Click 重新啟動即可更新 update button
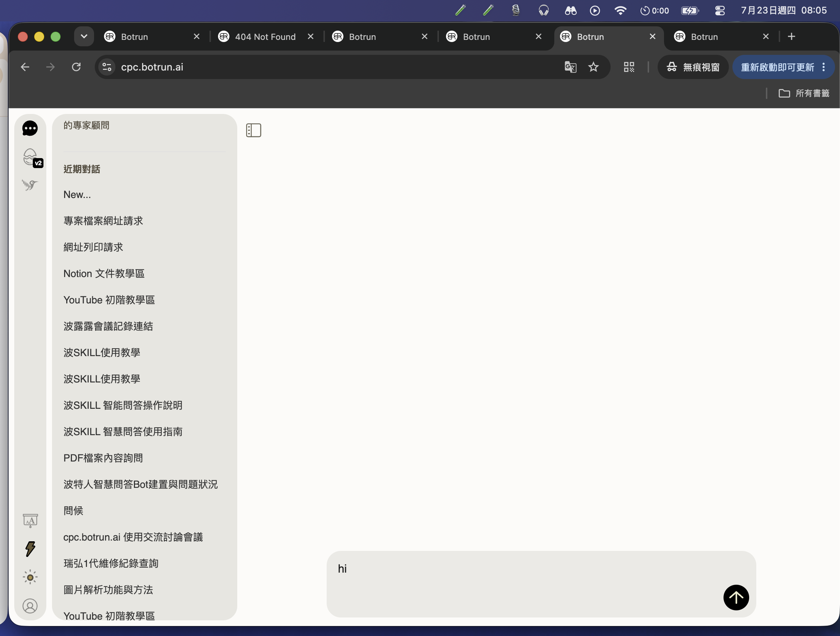The width and height of the screenshot is (840, 636). pyautogui.click(x=777, y=67)
